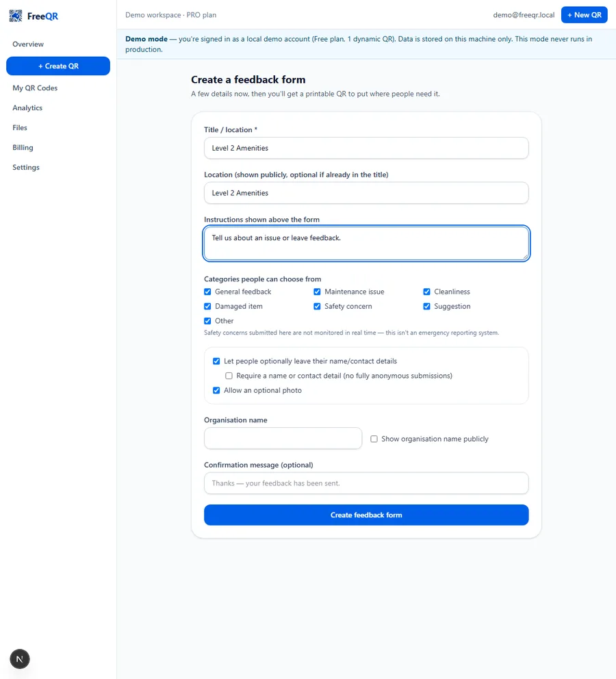Uncheck the Suggestion category

coord(427,307)
